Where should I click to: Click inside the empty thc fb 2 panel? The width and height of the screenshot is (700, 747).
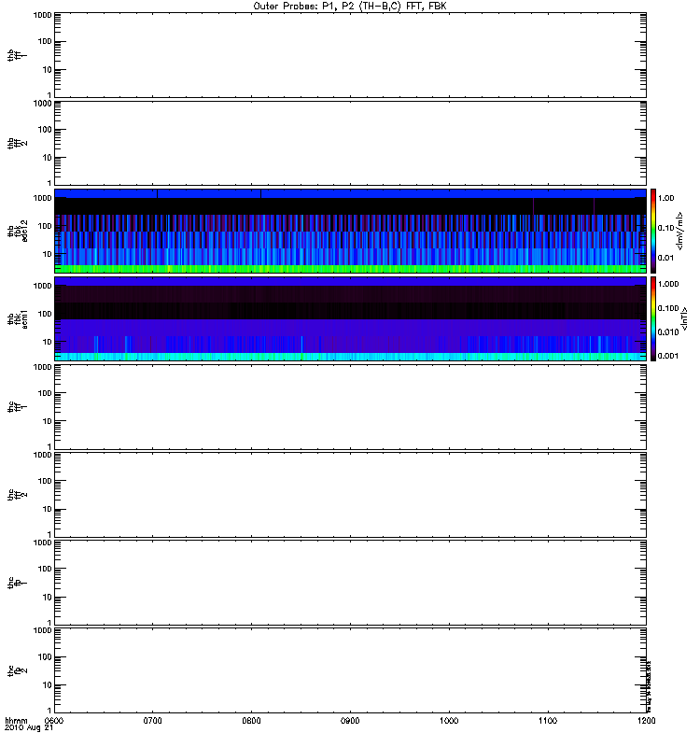(350, 670)
